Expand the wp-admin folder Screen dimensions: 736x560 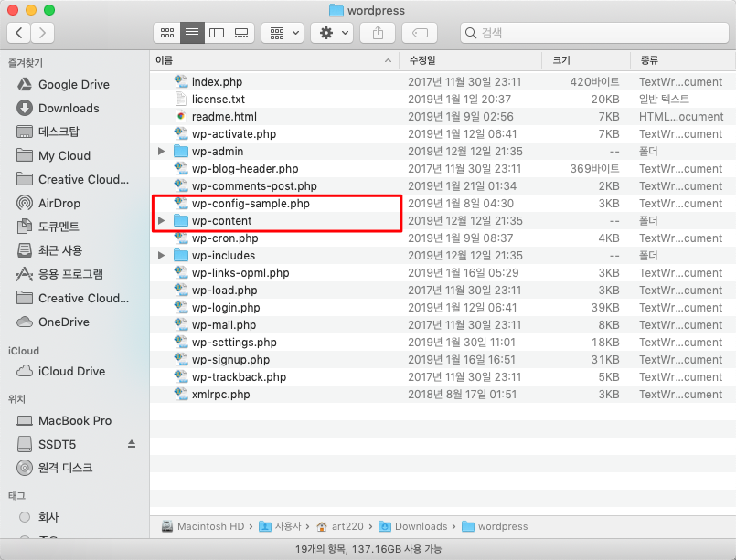pyautogui.click(x=162, y=152)
